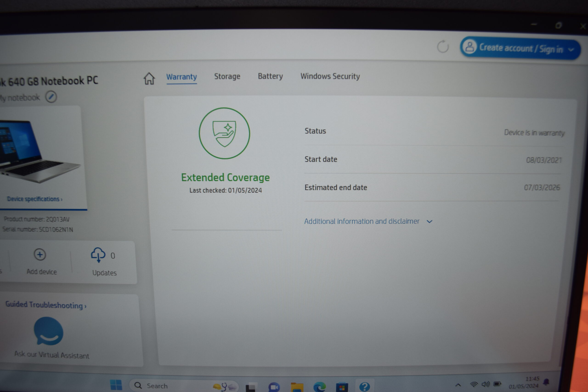Click the refresh circular arrow icon
588x392 pixels.
coord(443,46)
